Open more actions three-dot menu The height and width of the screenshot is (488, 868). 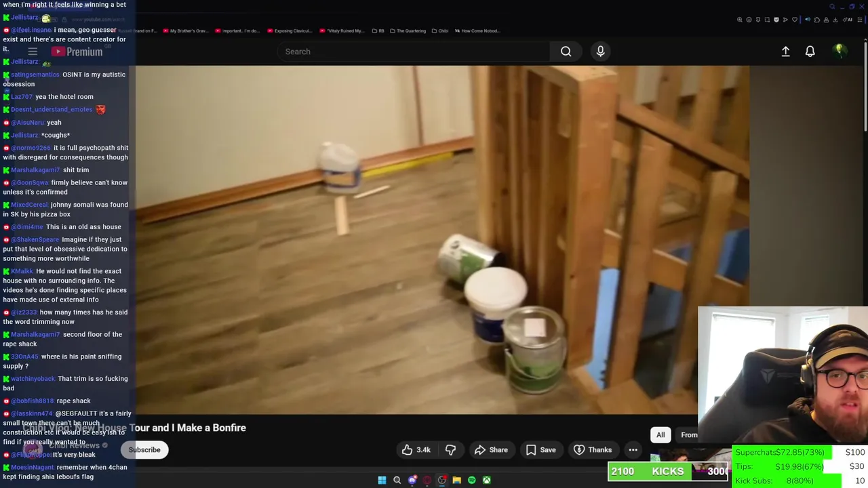(633, 450)
